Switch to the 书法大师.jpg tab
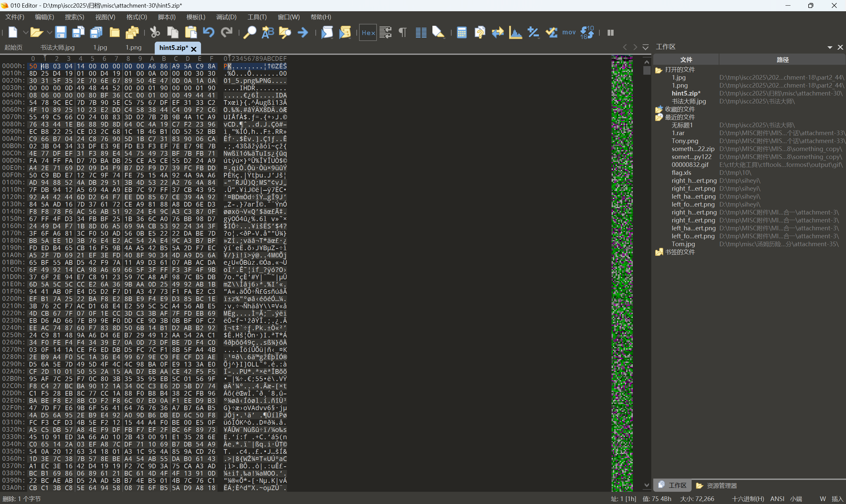 point(58,48)
